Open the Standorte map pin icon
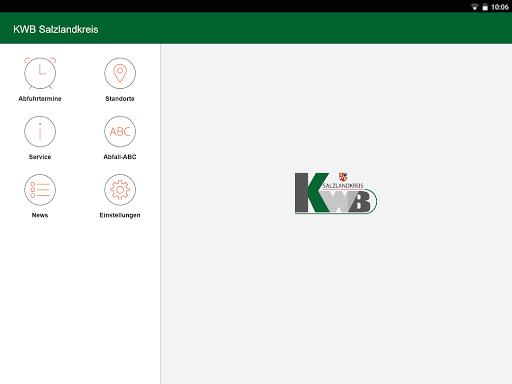Image resolution: width=512 pixels, height=384 pixels. click(120, 73)
